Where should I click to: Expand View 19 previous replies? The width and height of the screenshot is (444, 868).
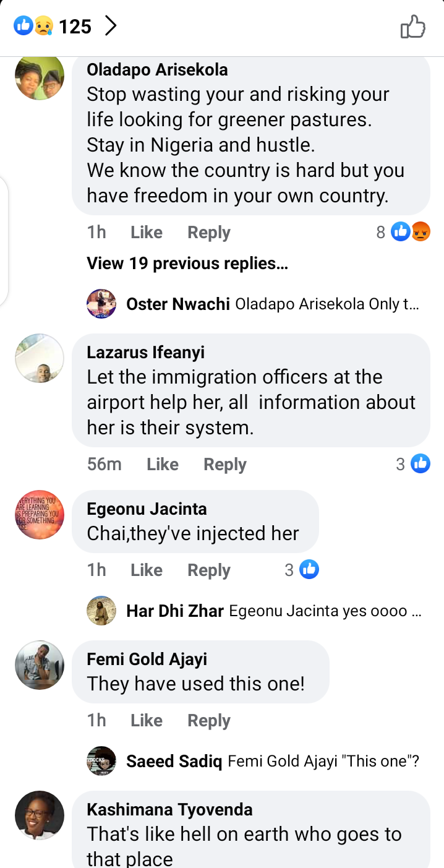tap(187, 264)
